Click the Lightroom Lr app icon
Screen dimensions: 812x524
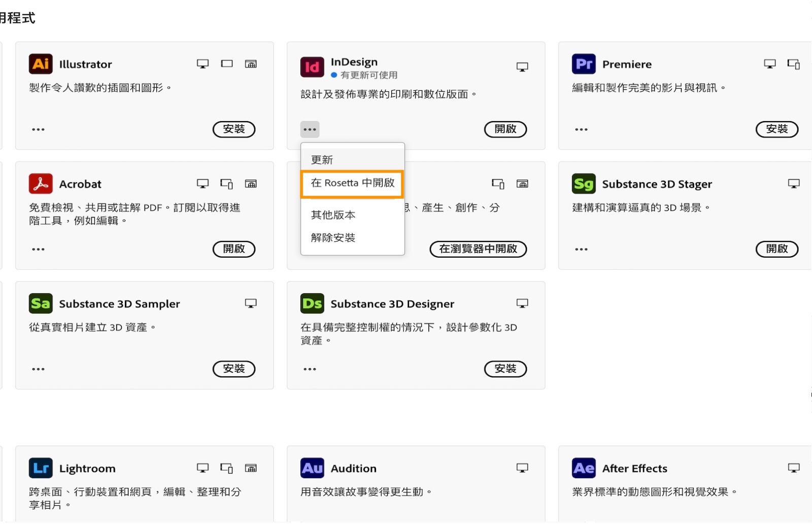(41, 468)
